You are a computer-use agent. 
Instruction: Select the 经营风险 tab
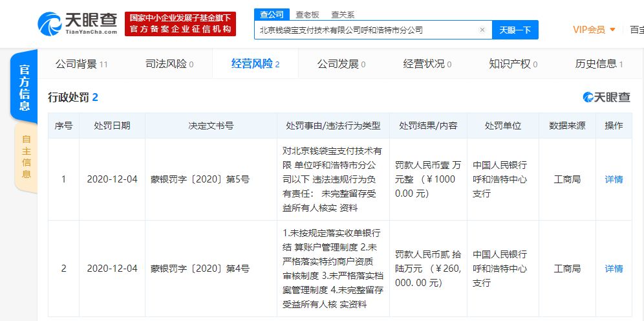pos(255,64)
